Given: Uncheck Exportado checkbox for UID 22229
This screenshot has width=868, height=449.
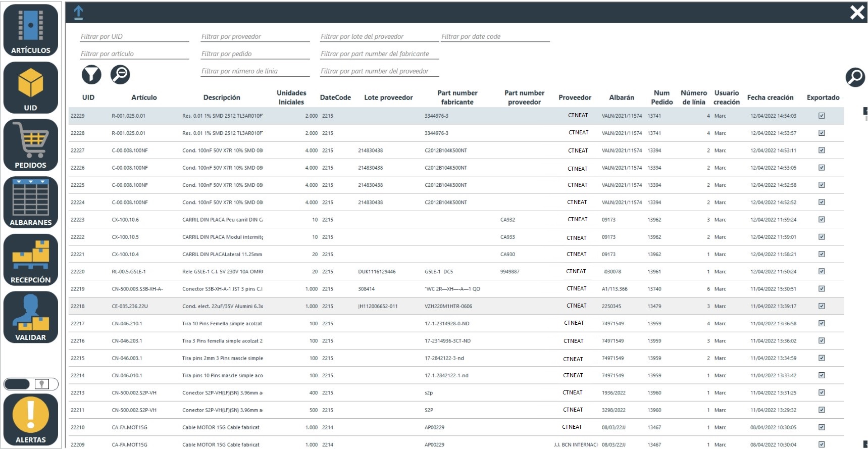Looking at the screenshot, I should click(822, 116).
